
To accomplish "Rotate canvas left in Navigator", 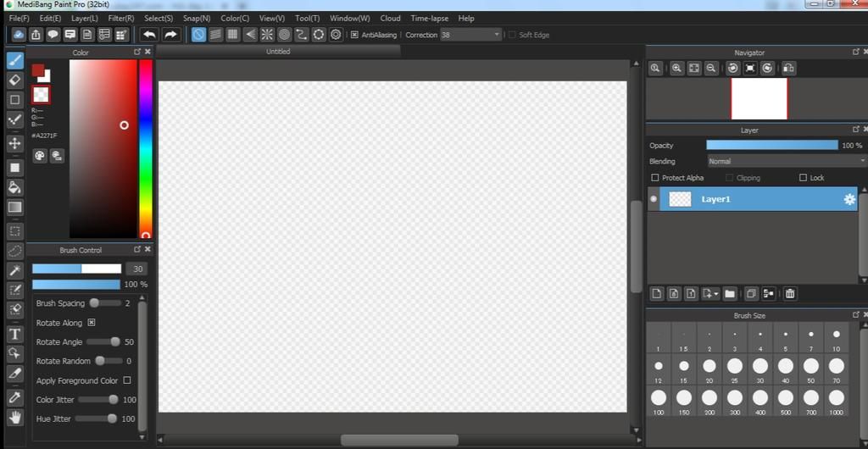I will coord(733,68).
